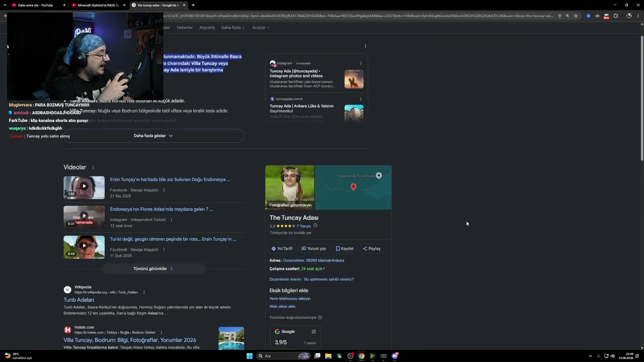Click the taskbar search box 'Ara'
Screen dimensions: 644x362
[283, 356]
